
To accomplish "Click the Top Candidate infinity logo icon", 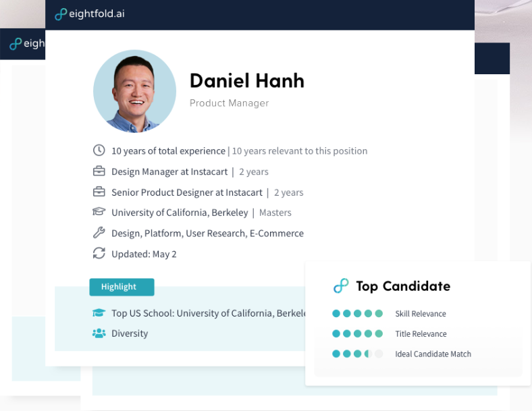I will pos(341,286).
